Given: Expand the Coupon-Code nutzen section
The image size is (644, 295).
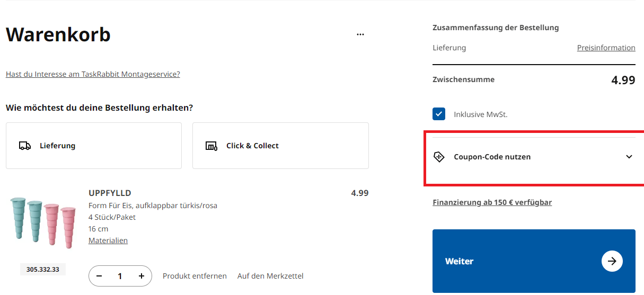Looking at the screenshot, I should point(534,157).
